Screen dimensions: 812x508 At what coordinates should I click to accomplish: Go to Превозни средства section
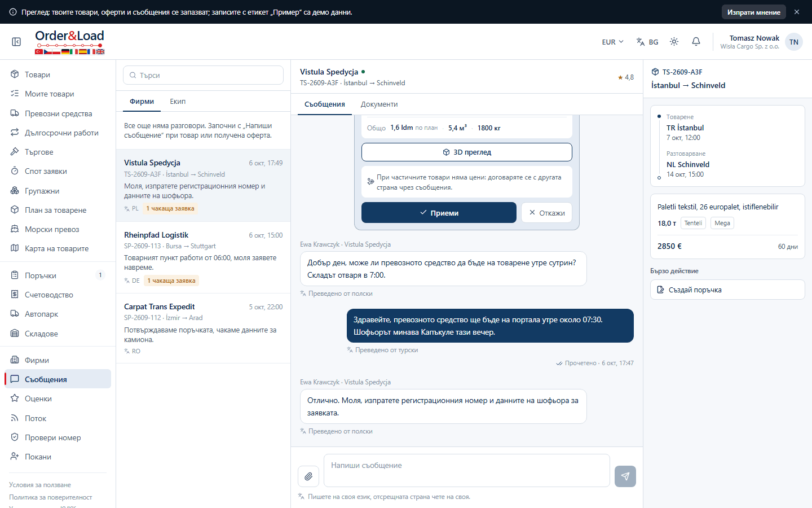pos(58,113)
